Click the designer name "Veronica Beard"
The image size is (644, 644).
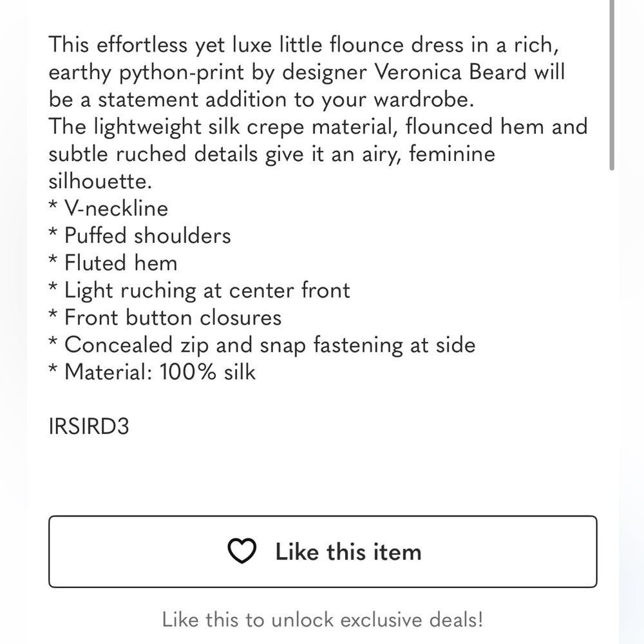(x=451, y=72)
